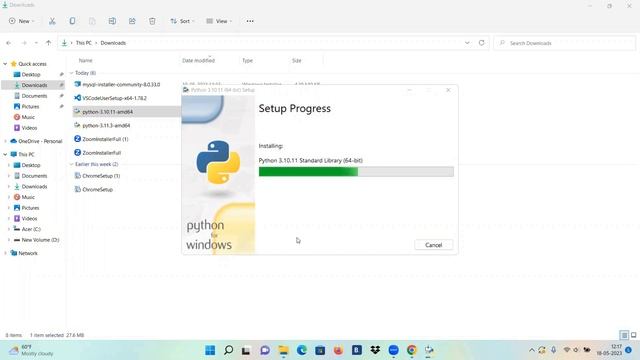The image size is (640, 360).
Task: Open Microsoft Store from taskbar
Action: pos(320,350)
